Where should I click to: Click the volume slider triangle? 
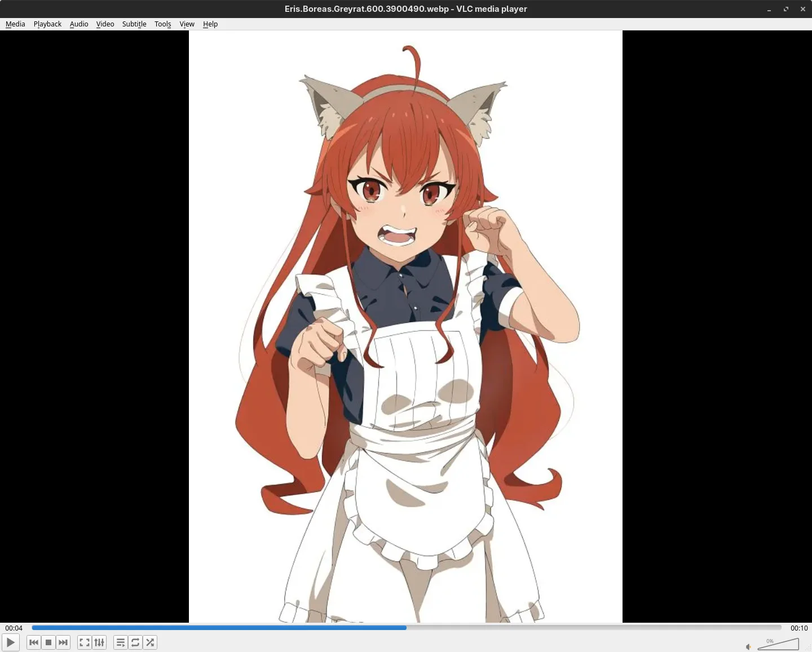781,644
